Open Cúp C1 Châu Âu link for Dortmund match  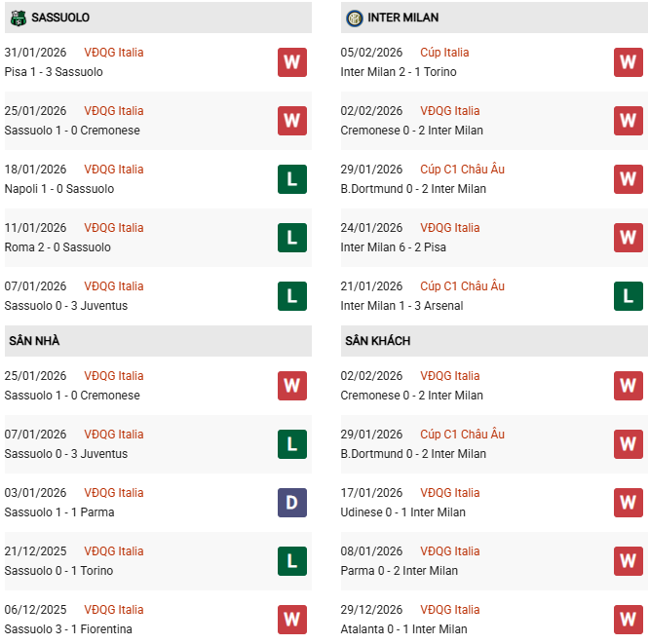462,170
